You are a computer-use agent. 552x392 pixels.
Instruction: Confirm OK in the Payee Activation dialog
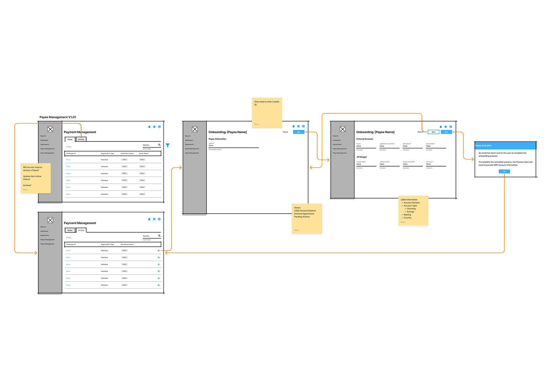pos(504,171)
